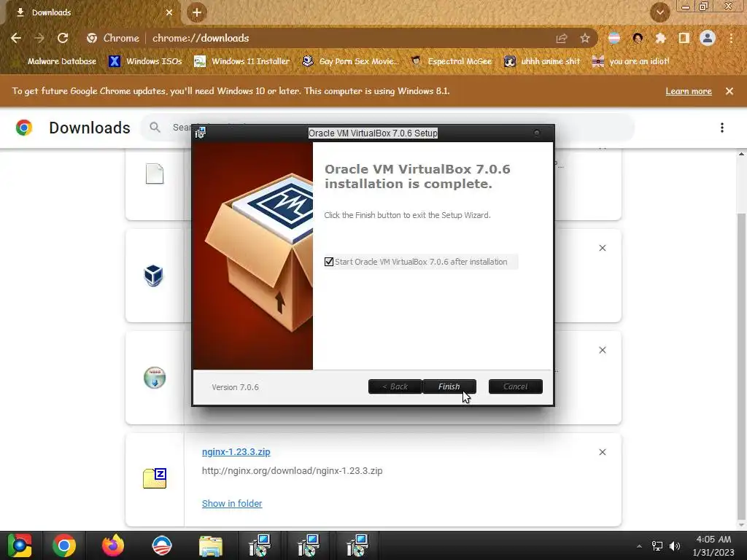
Task: Uncheck Start Oracle VM VirtualBox 7.0.6 after installation
Action: pyautogui.click(x=329, y=262)
